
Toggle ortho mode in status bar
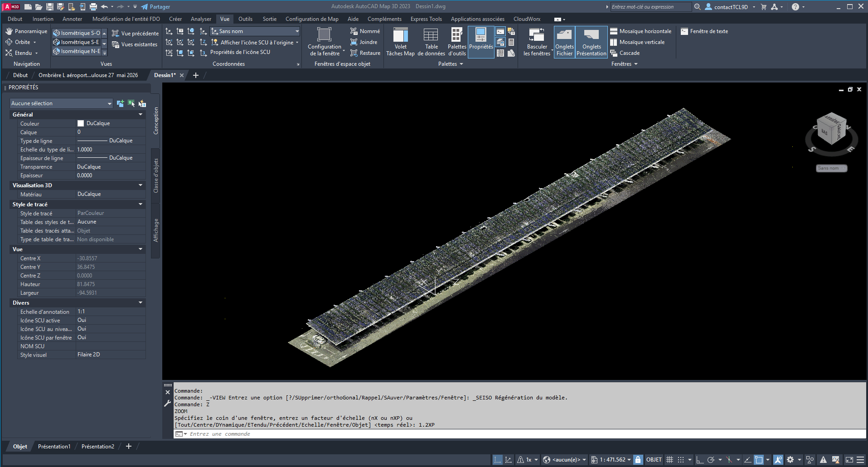coord(700,460)
